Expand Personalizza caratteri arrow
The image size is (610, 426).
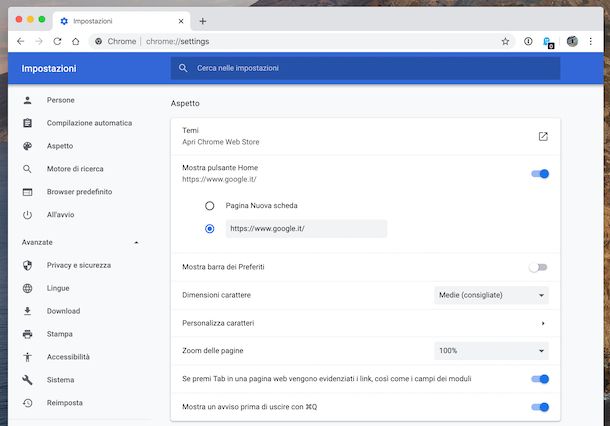(x=543, y=323)
